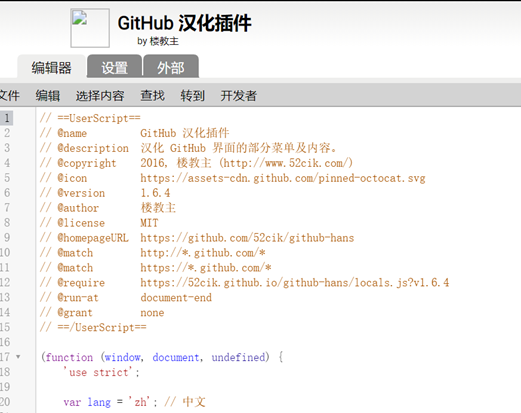The width and height of the screenshot is (521, 413).
Task: Click the homepageURL github-hans link text
Action: (247, 238)
